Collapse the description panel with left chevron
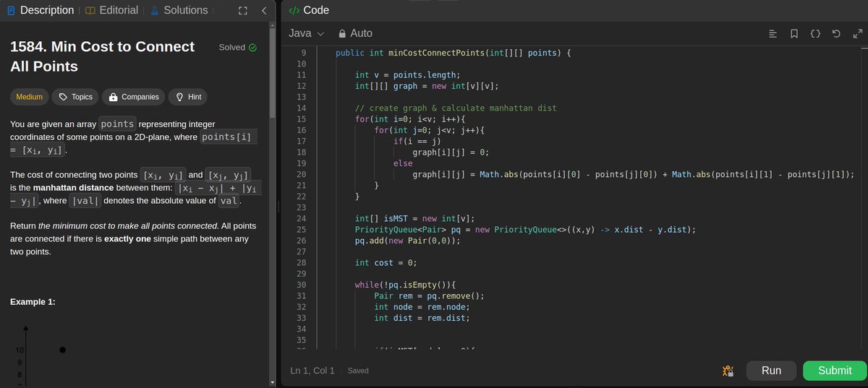868x388 pixels. 263,11
